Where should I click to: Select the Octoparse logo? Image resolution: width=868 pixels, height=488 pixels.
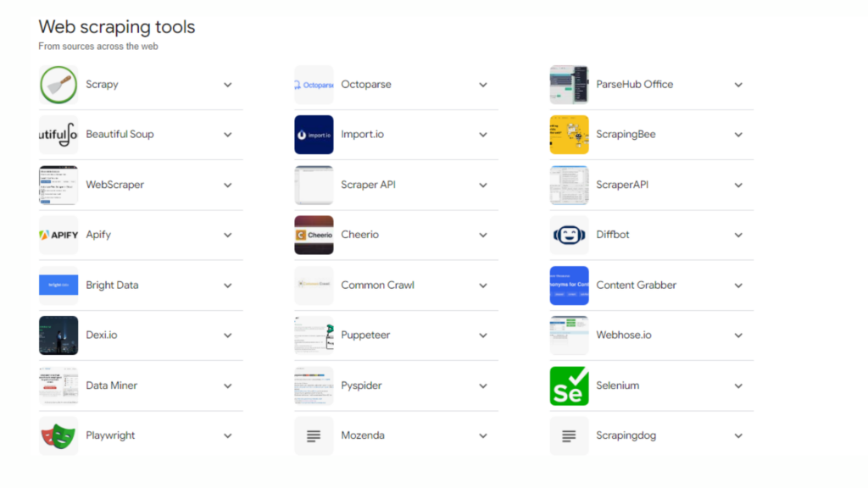[314, 84]
